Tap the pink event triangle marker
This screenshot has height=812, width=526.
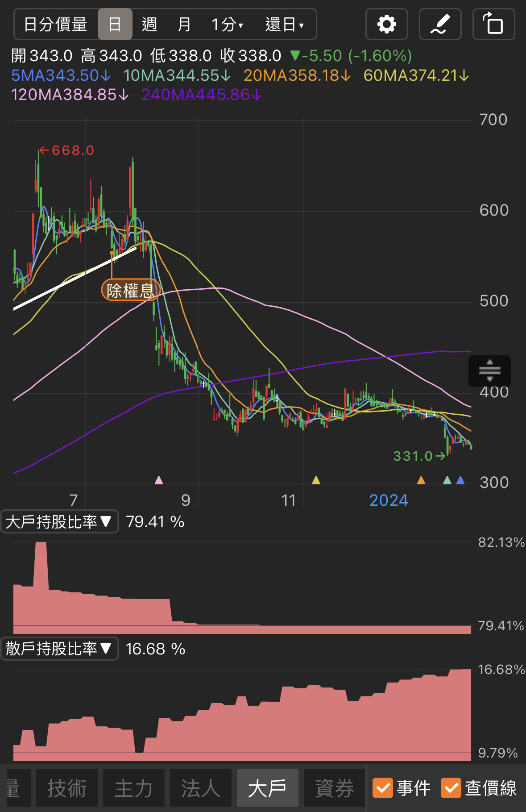coord(159,480)
